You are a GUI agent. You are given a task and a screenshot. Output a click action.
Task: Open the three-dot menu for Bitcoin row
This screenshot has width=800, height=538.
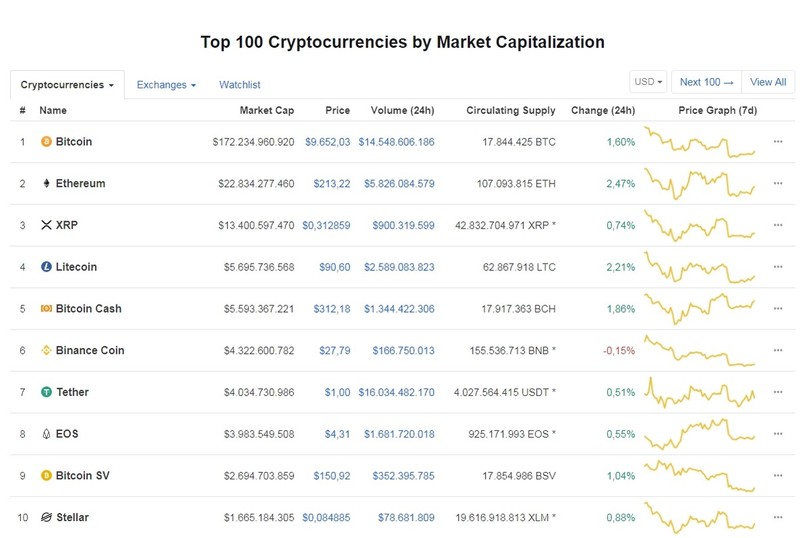[778, 142]
